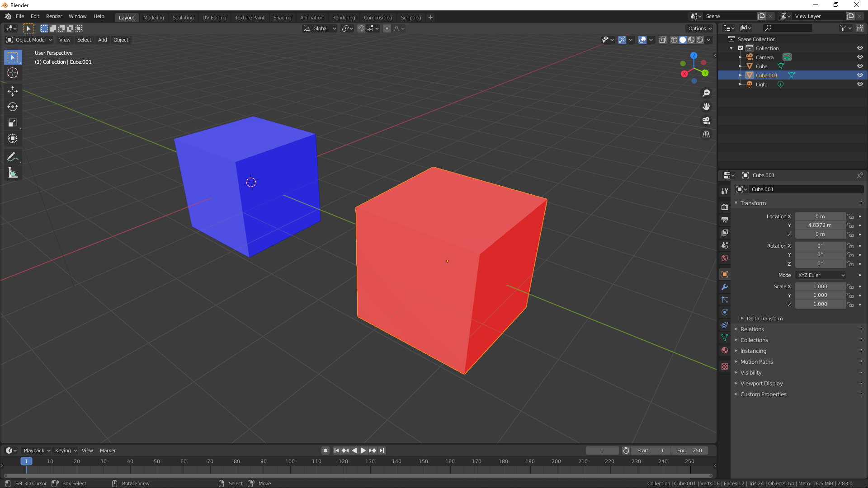Select the Rotate tool

click(13, 107)
